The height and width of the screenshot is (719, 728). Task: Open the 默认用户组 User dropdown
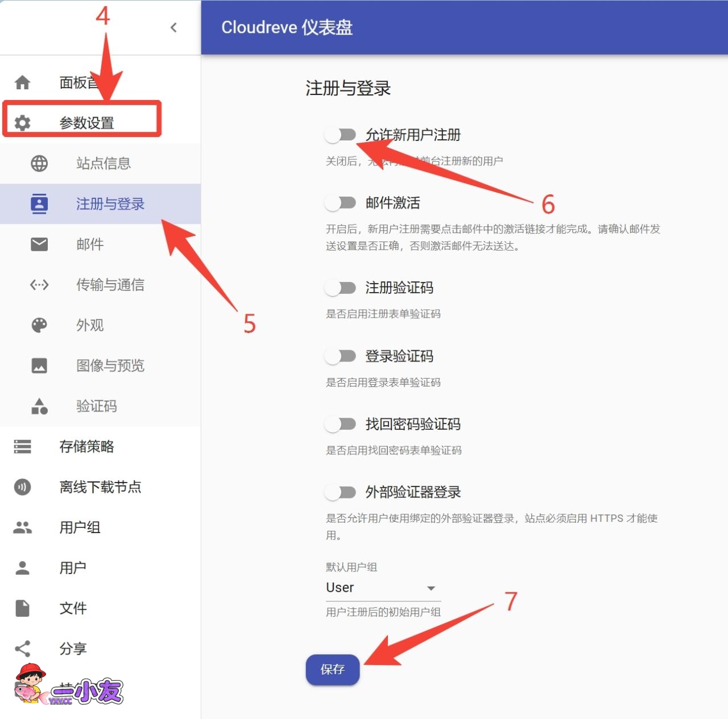383,588
